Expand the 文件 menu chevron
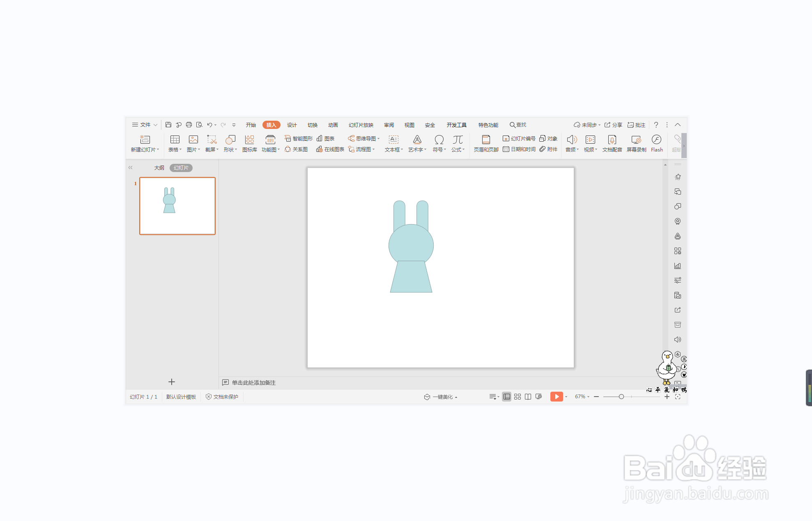This screenshot has width=812, height=521. pos(156,125)
